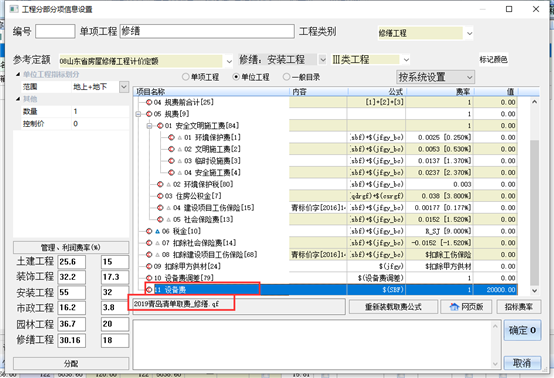Select the 一般目录 radio button
The image size is (554, 378).
pos(287,77)
